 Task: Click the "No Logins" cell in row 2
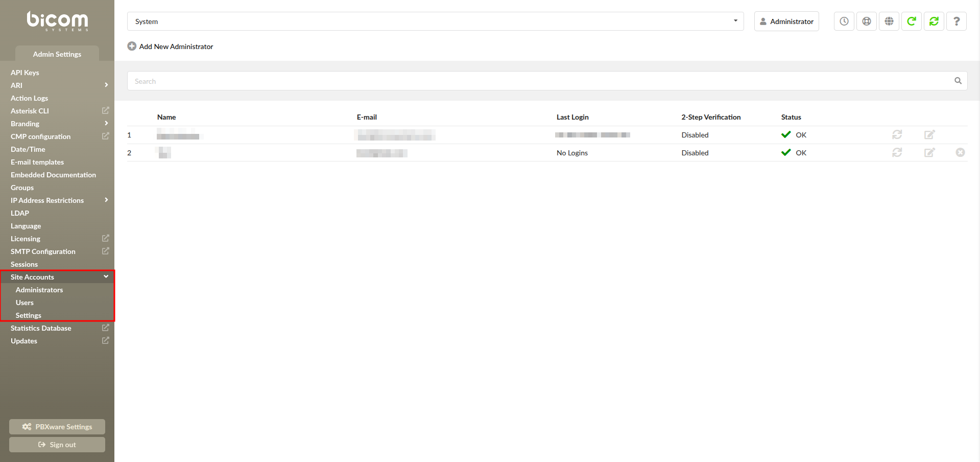tap(572, 153)
